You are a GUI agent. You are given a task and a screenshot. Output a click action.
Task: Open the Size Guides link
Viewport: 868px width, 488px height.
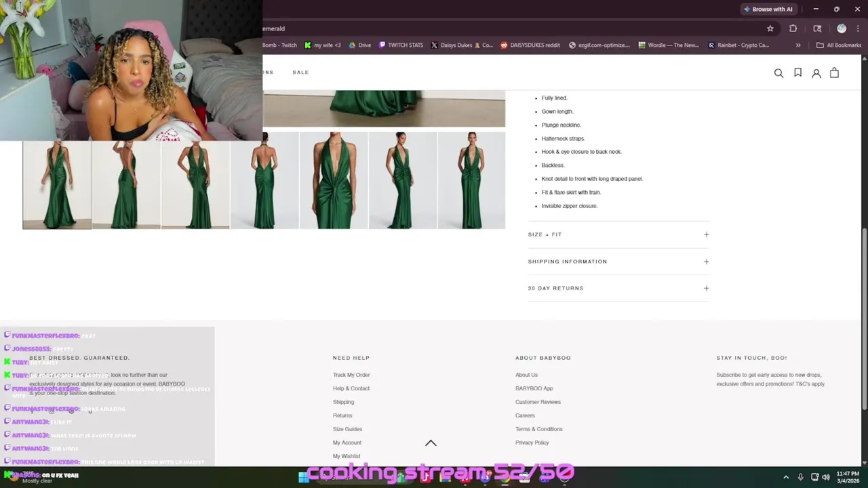[x=347, y=429]
